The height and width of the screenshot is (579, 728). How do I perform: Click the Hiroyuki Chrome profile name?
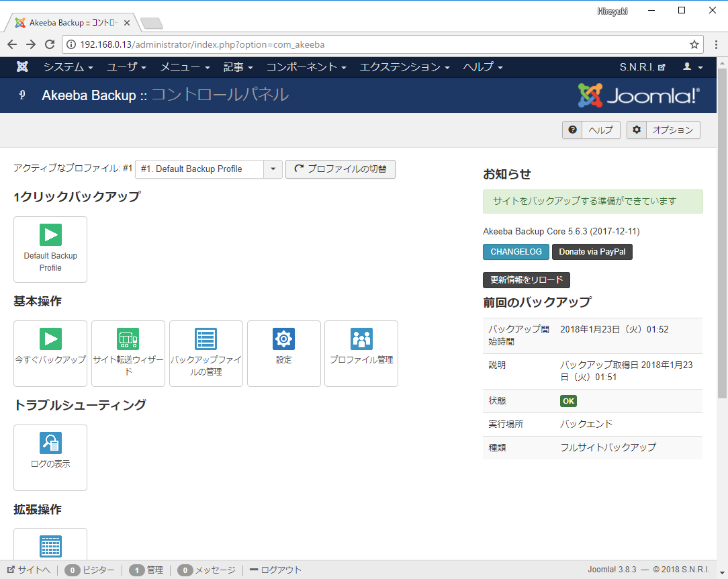click(612, 11)
